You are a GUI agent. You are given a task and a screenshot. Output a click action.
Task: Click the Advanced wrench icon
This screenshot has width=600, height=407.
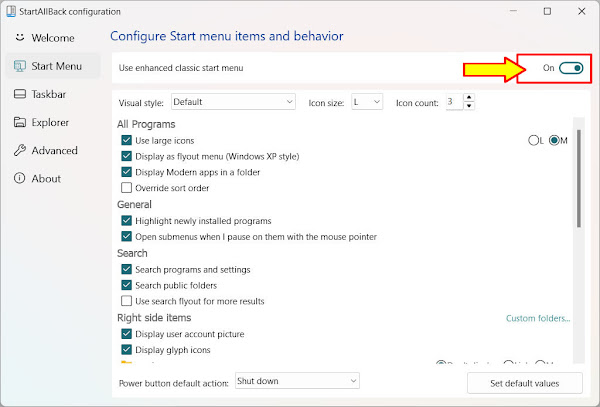point(20,150)
